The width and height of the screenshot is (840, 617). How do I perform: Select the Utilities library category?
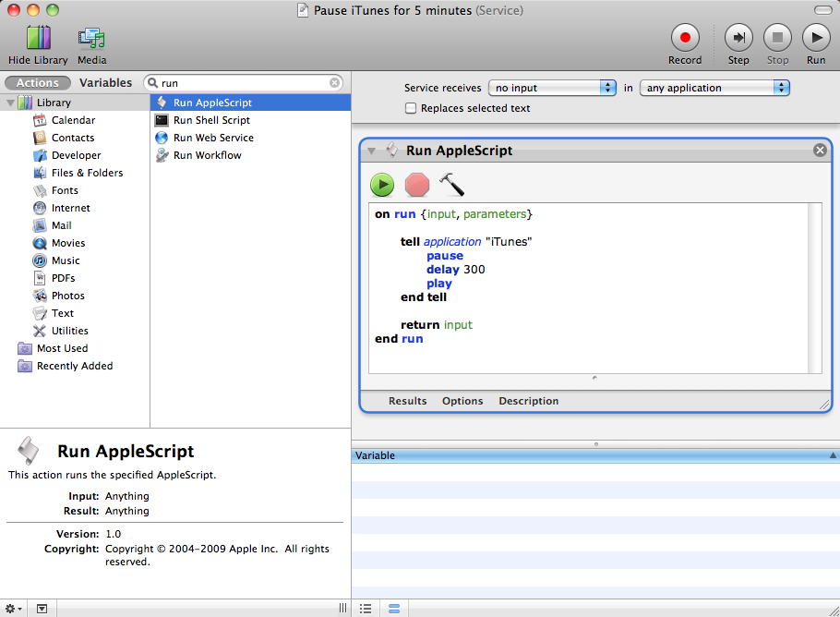(x=69, y=331)
